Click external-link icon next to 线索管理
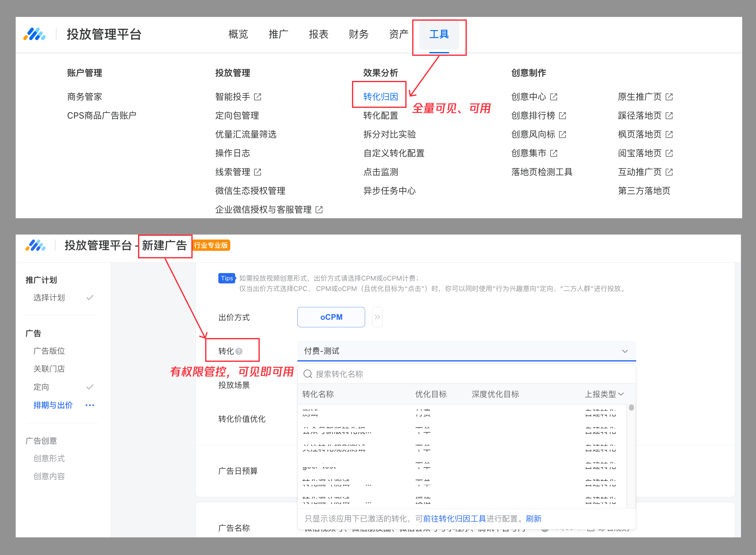The width and height of the screenshot is (756, 555). pyautogui.click(x=258, y=172)
